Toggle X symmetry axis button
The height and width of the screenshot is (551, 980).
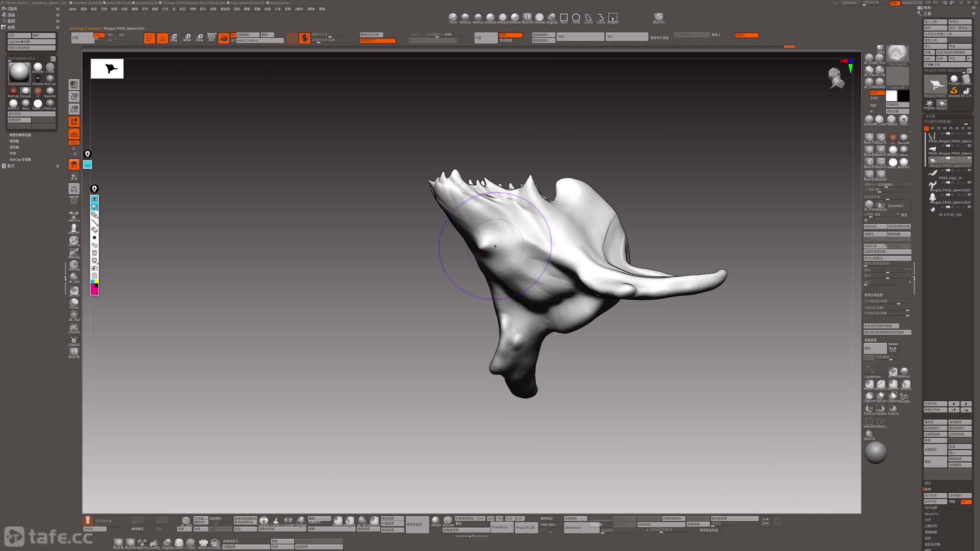tap(99, 35)
